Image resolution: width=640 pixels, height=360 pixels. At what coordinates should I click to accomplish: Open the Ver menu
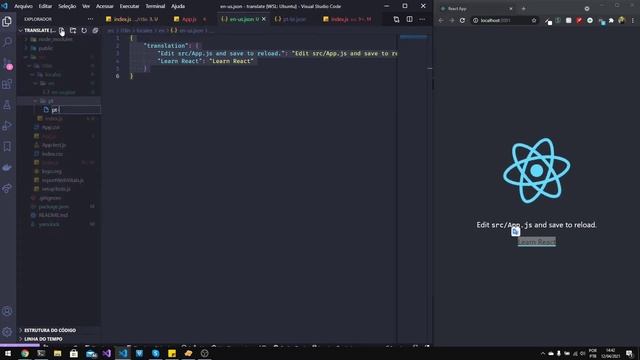(86, 6)
